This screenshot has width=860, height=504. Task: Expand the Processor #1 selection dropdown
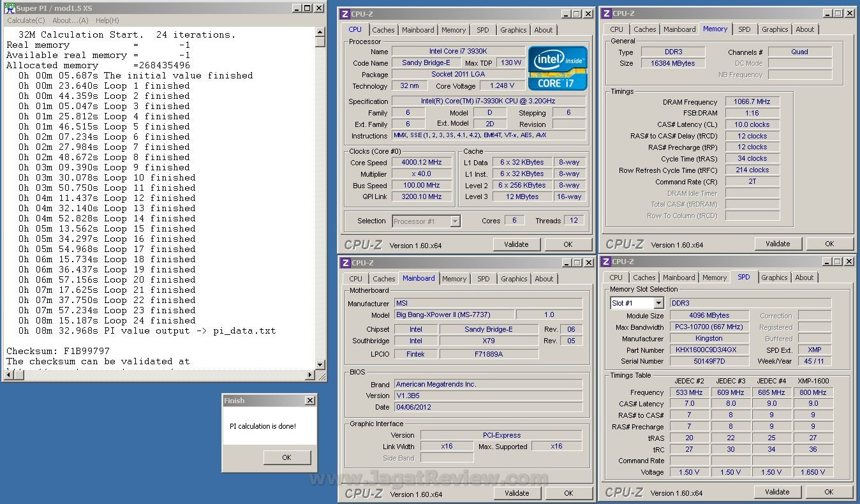pos(455,221)
